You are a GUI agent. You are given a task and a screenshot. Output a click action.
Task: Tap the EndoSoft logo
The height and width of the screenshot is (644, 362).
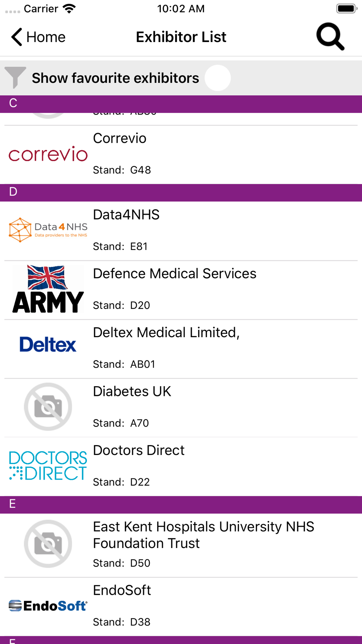pyautogui.click(x=48, y=605)
